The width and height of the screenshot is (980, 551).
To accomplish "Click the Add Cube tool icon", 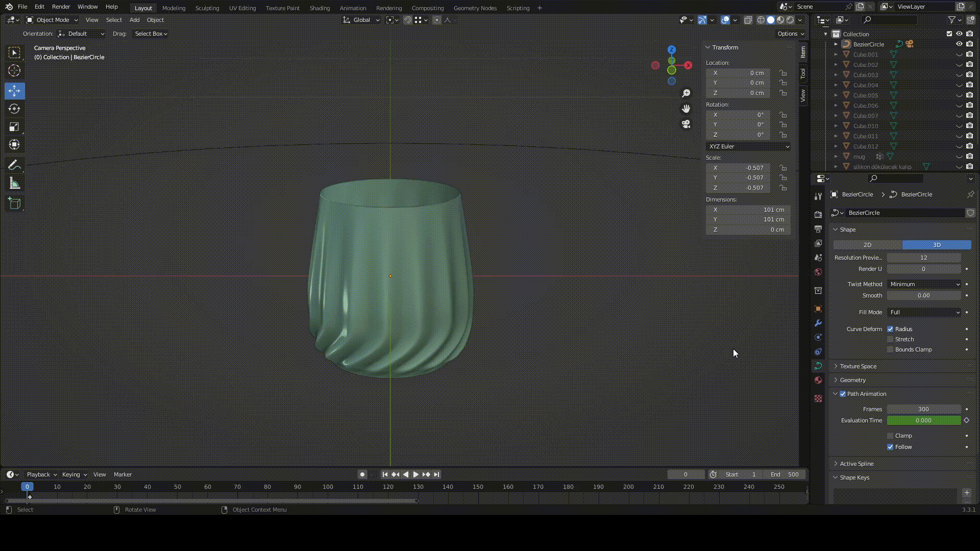I will (14, 204).
